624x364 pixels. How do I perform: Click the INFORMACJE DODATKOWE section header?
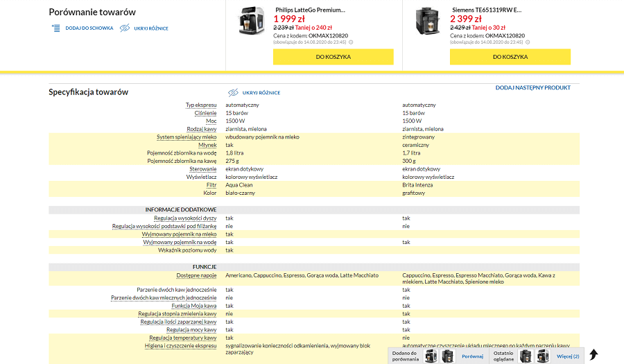[181, 209]
